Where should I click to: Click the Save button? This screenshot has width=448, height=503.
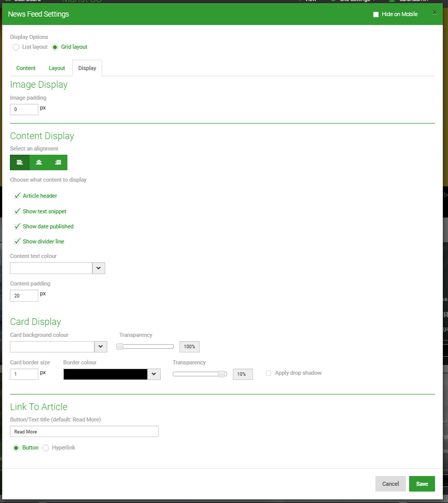click(x=422, y=484)
